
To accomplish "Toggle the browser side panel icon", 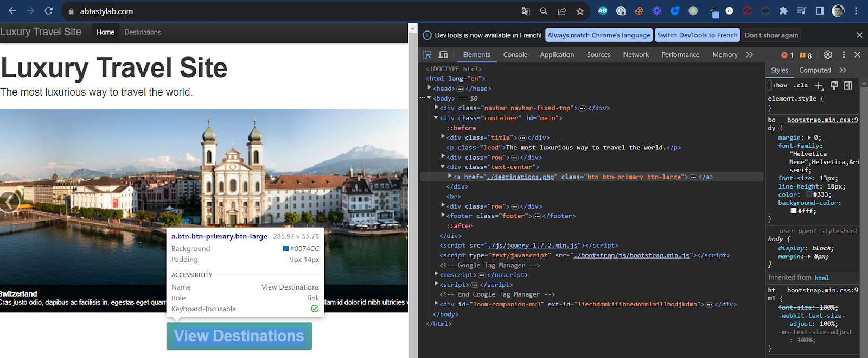I will (820, 10).
